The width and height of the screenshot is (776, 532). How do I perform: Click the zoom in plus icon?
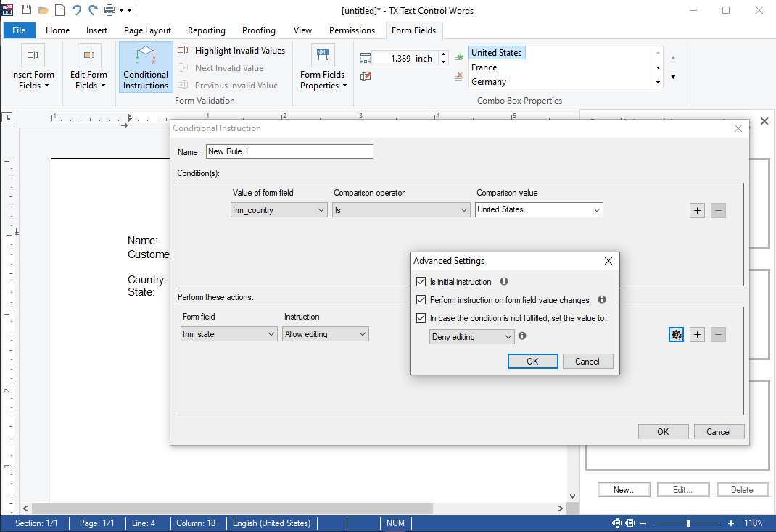click(x=731, y=523)
